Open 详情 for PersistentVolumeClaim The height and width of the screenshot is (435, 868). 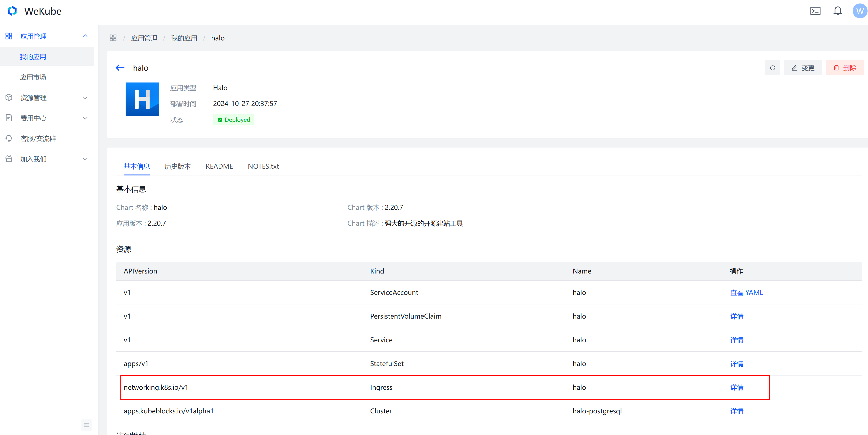(737, 316)
